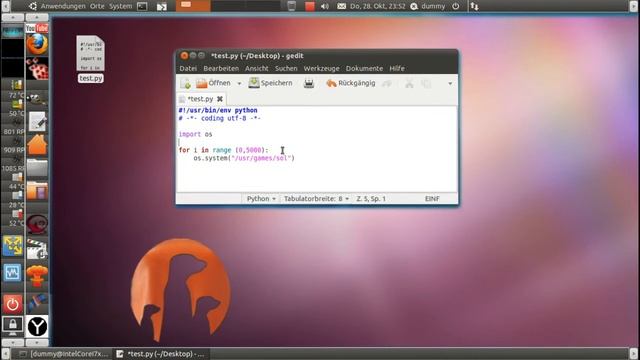Click the for i in range line
Screen dimensions: 640x360
point(223,150)
